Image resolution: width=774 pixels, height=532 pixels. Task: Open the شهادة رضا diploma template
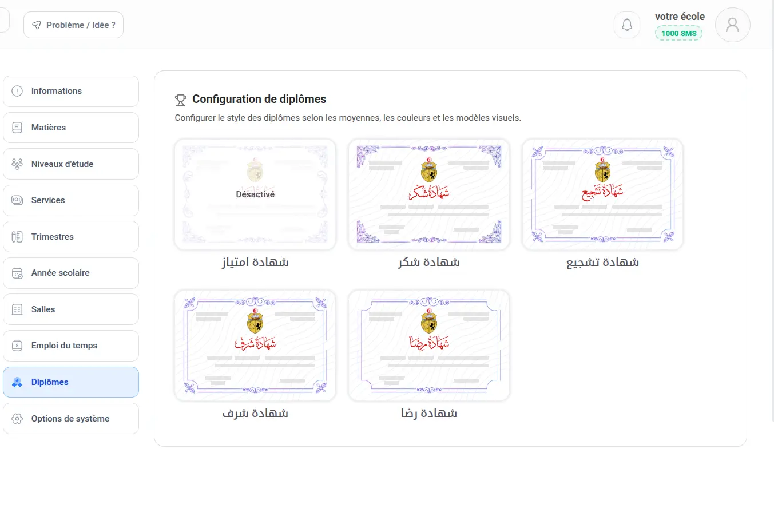(x=429, y=346)
